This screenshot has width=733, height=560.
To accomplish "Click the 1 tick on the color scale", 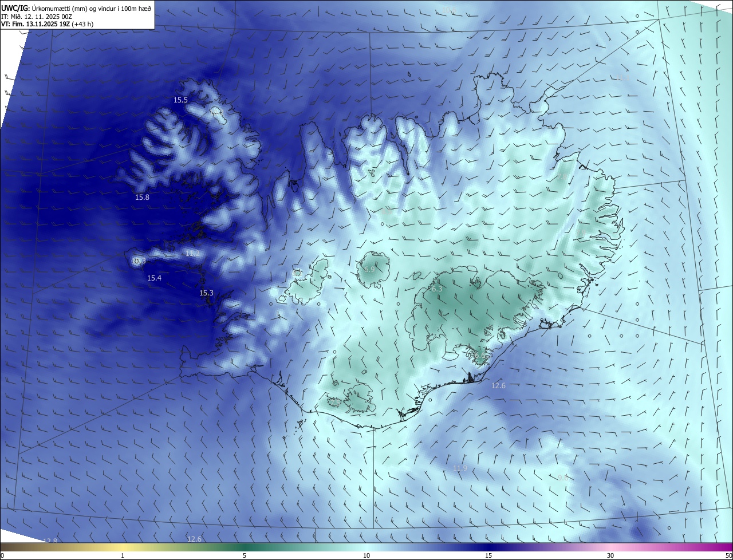I will (123, 555).
